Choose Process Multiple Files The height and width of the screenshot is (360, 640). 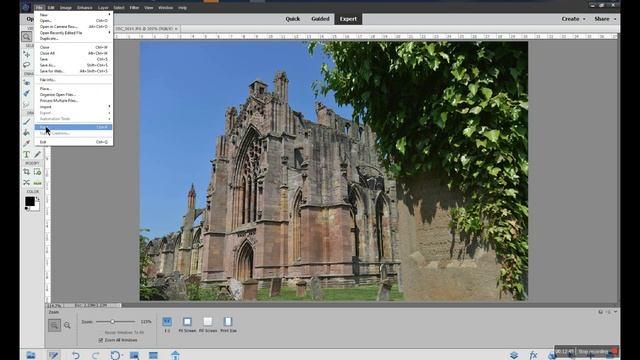(x=73, y=100)
